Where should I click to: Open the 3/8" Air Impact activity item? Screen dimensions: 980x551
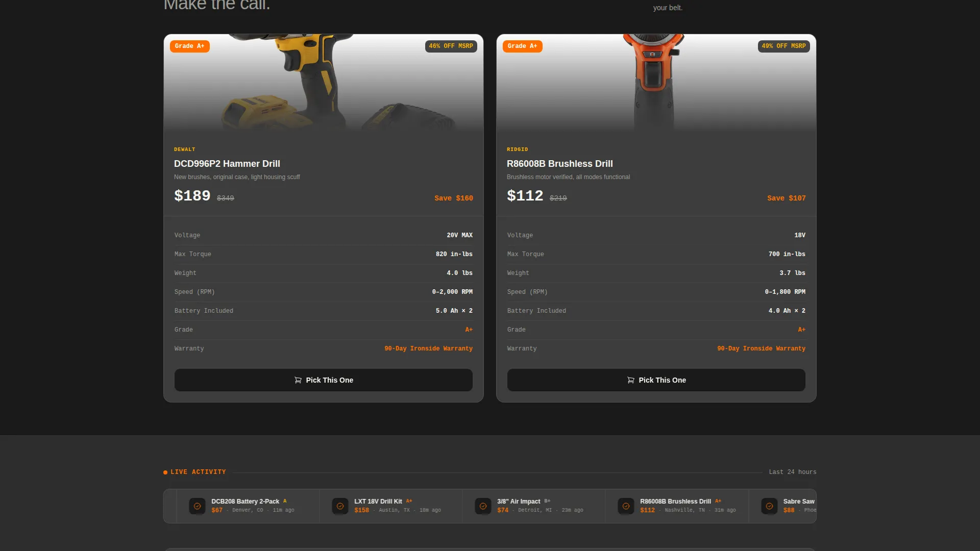[534, 506]
